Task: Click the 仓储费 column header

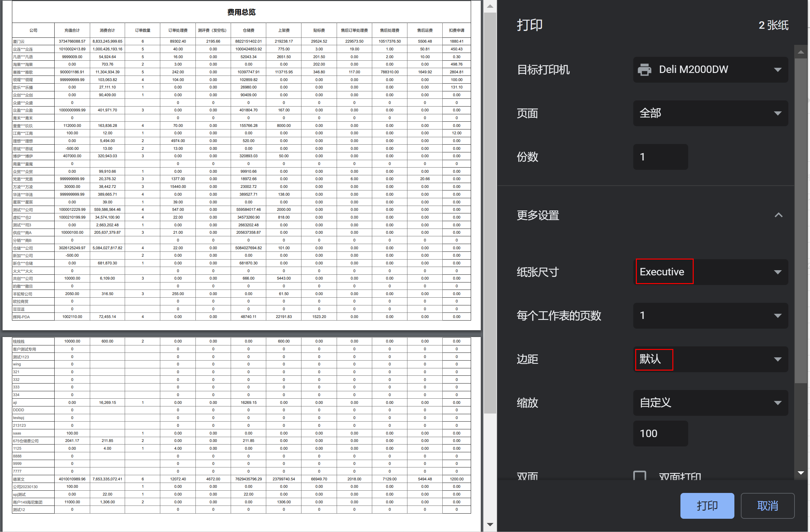Action: (248, 30)
